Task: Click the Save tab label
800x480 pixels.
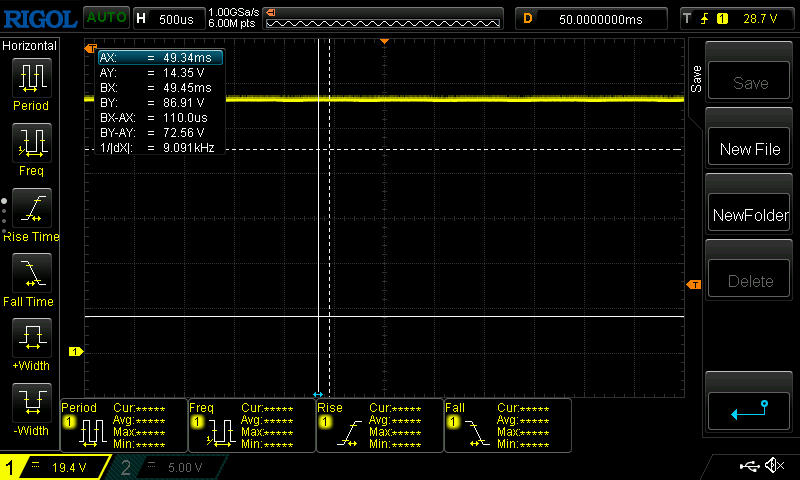Action: click(x=696, y=79)
